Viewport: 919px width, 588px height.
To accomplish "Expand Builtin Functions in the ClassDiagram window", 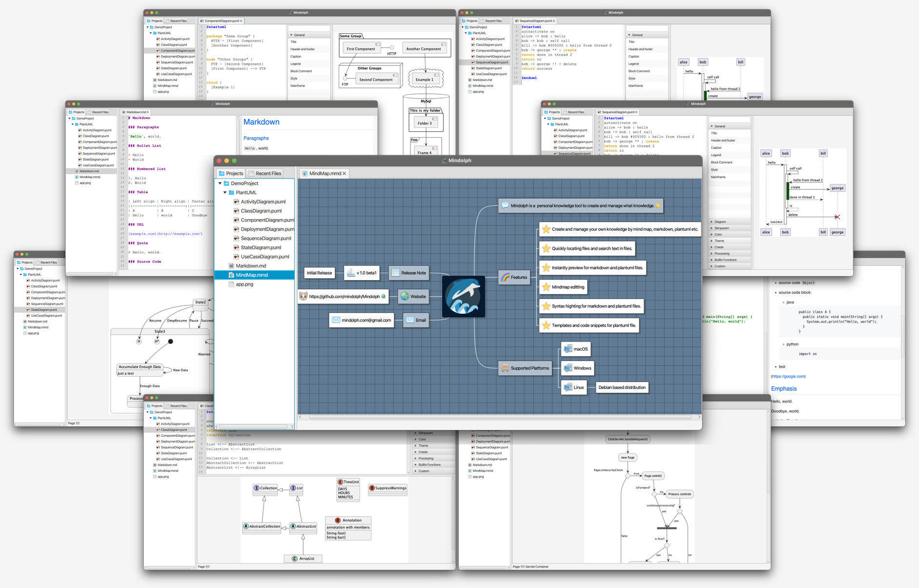I will pos(415,465).
